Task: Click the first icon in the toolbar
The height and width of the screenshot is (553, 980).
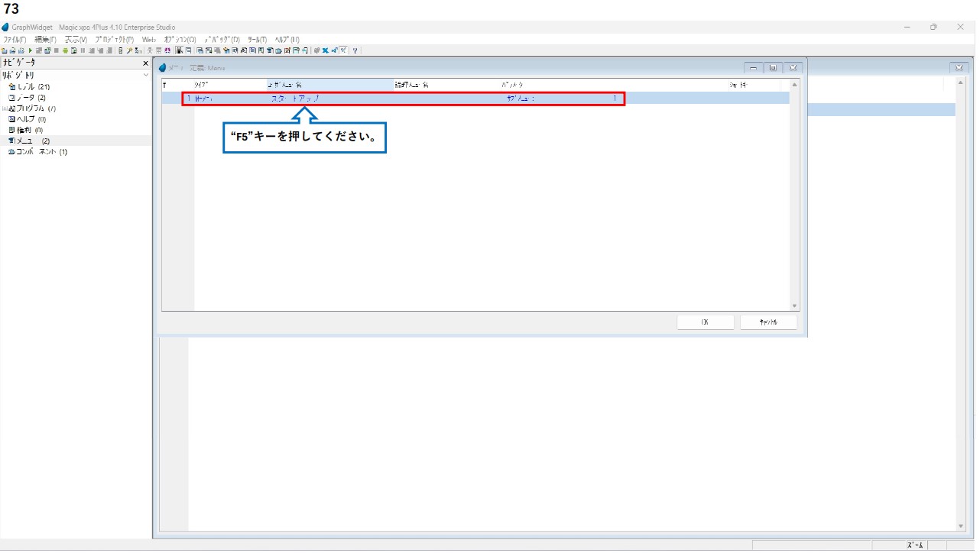Action: pyautogui.click(x=4, y=51)
